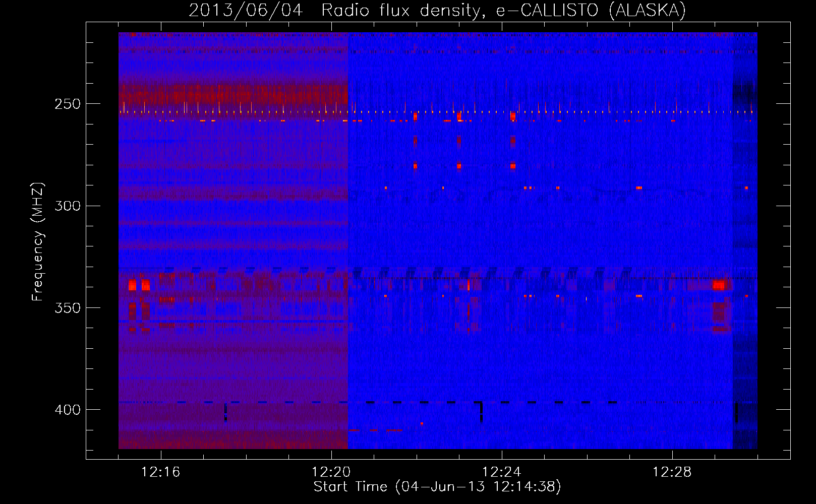Click the 12:20 time tick label
The image size is (816, 504).
point(331,472)
